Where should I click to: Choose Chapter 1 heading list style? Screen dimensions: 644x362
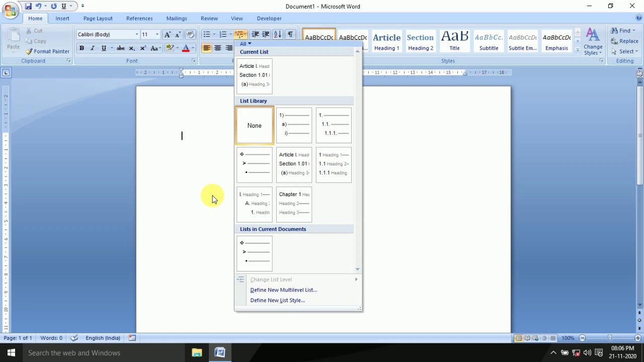point(294,204)
